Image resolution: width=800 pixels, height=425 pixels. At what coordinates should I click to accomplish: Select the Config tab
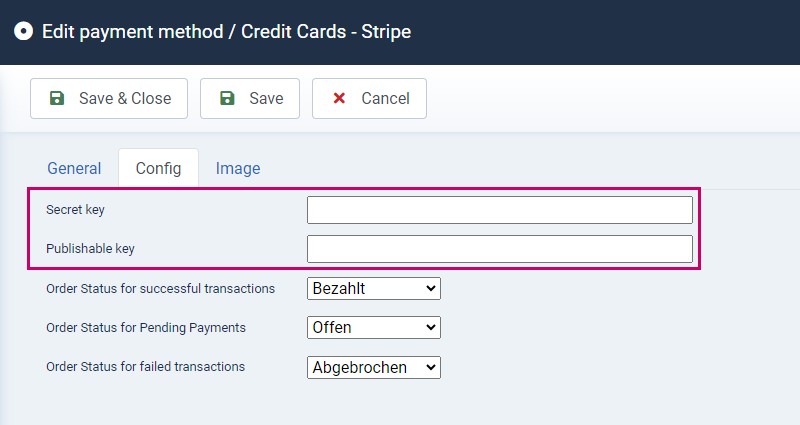pos(158,168)
